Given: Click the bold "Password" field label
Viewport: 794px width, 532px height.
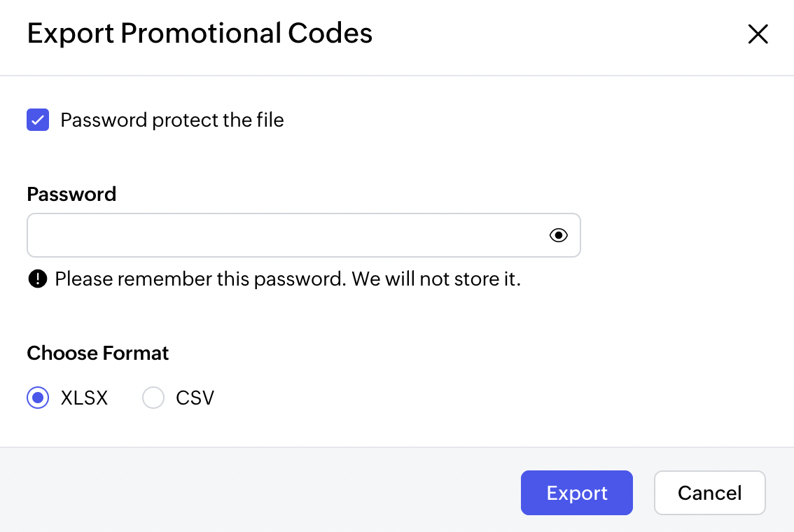Looking at the screenshot, I should point(71,194).
